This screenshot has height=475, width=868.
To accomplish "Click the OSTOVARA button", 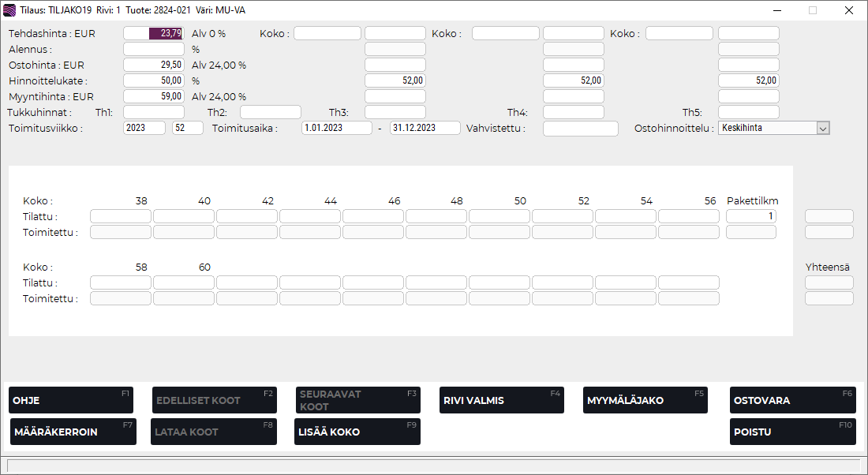I will coord(792,400).
